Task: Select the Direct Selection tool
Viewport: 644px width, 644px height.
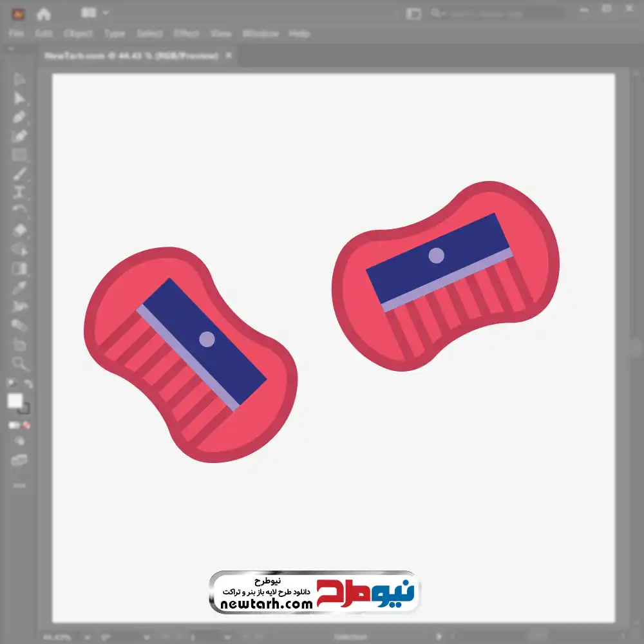Action: 19,99
